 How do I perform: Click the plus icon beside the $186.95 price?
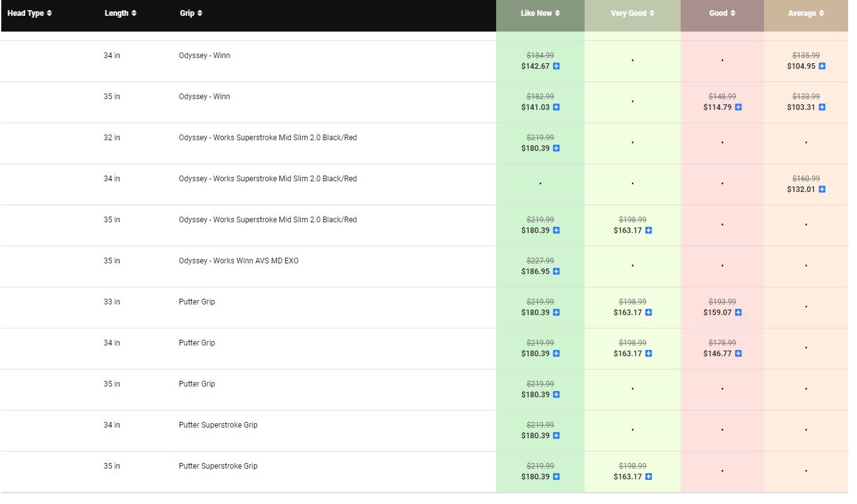556,272
